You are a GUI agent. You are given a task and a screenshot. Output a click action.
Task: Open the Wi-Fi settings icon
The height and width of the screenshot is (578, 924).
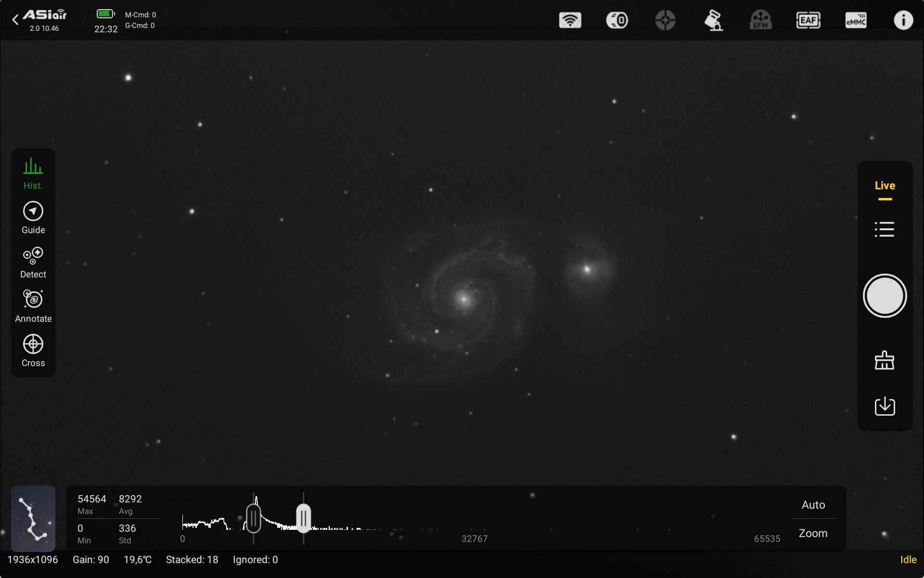[570, 20]
